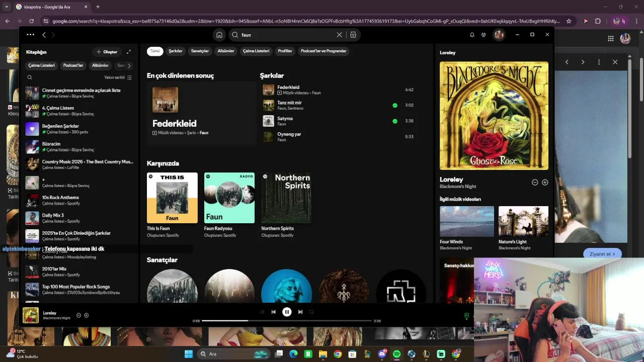The height and width of the screenshot is (362, 644).
Task: Select the Şarkılar search filter
Action: point(176,51)
